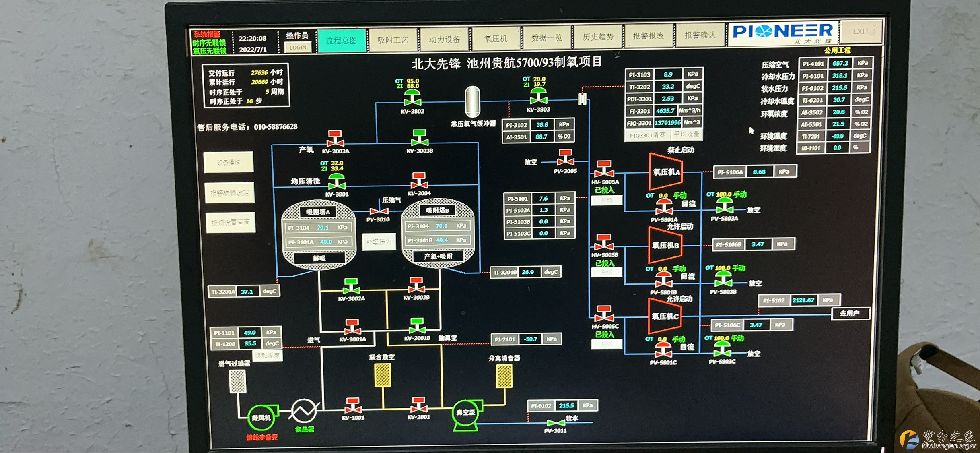This screenshot has height=453, width=980.
Task: Click the 去用户 outlet box
Action: click(x=850, y=314)
